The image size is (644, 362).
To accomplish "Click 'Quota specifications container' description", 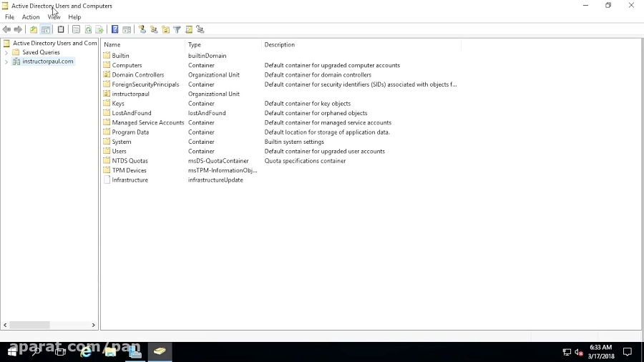I will coord(305,160).
